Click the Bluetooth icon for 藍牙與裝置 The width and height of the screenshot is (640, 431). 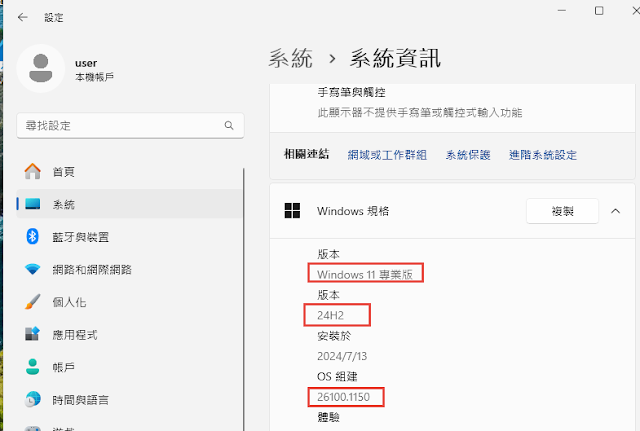tap(32, 236)
